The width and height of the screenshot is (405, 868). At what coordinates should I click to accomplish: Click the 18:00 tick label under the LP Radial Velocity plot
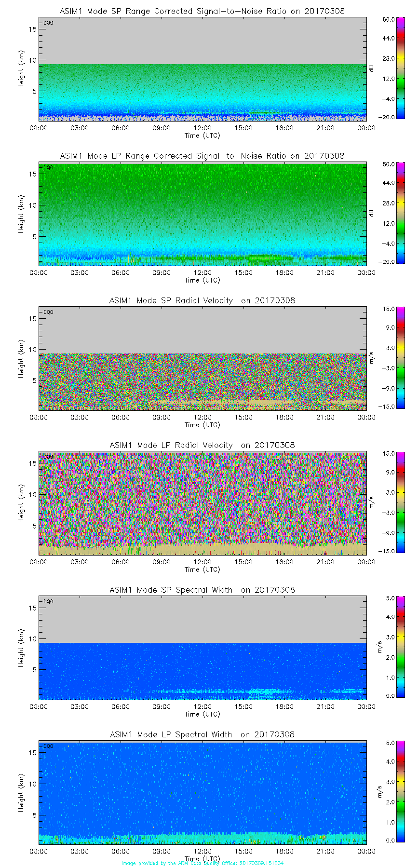click(x=284, y=562)
